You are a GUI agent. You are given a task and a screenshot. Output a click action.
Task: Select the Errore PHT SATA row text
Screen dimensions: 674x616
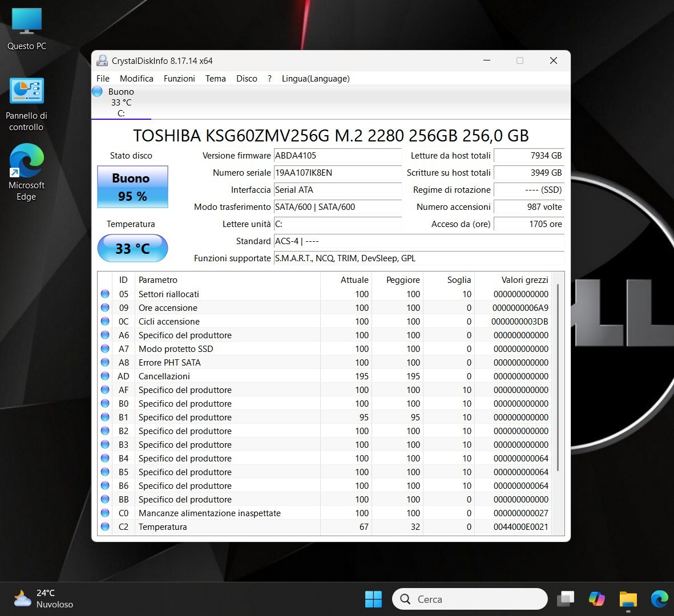click(x=170, y=362)
